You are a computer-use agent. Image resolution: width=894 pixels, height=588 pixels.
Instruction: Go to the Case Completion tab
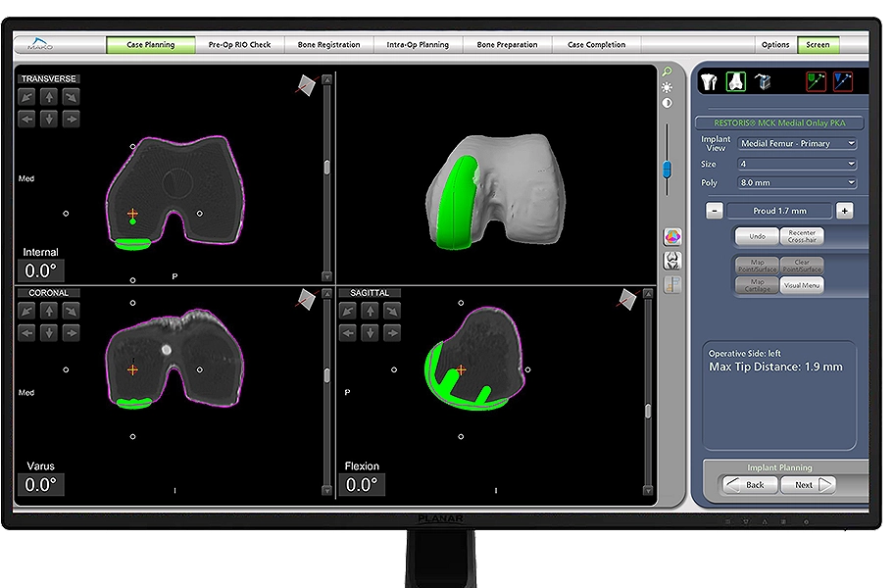[596, 44]
